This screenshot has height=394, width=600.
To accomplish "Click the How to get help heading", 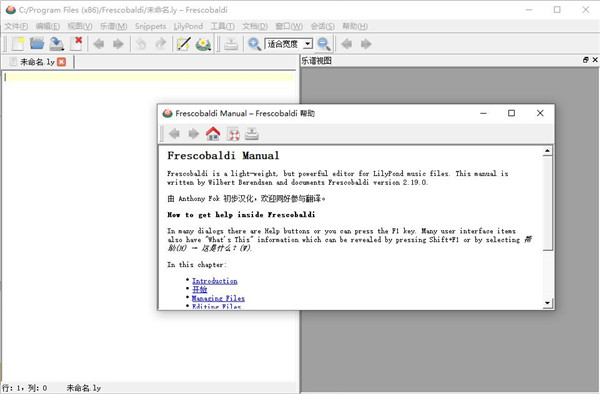I will [x=241, y=215].
